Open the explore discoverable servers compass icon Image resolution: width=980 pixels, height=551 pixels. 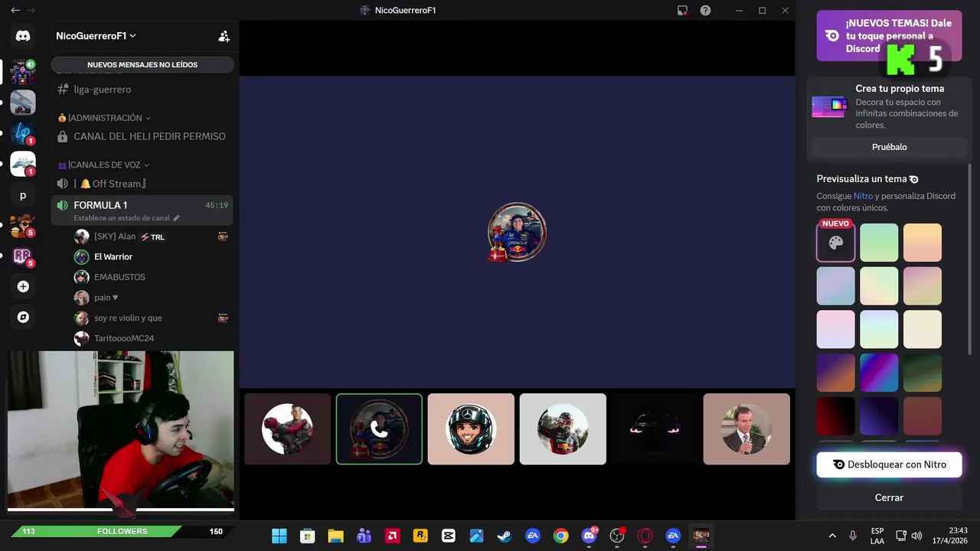tap(23, 317)
